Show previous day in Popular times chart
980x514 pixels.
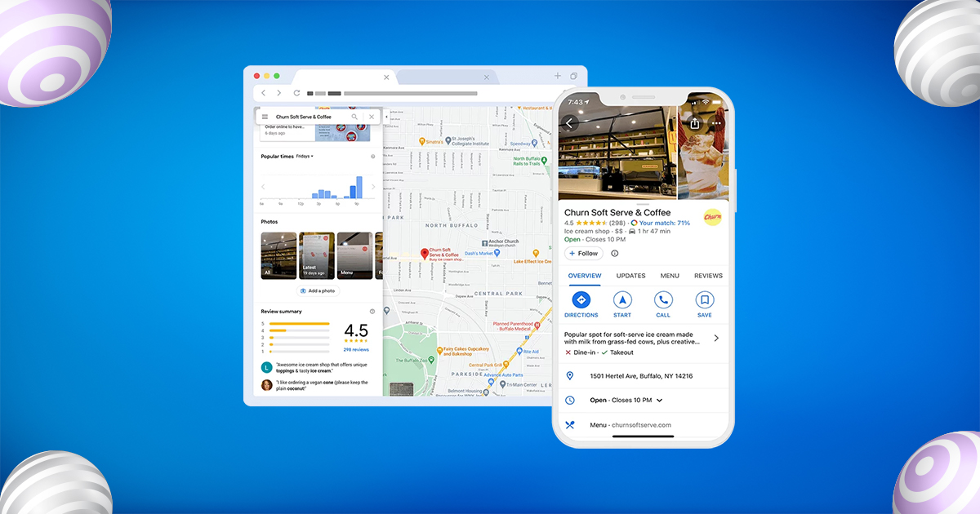tap(263, 187)
